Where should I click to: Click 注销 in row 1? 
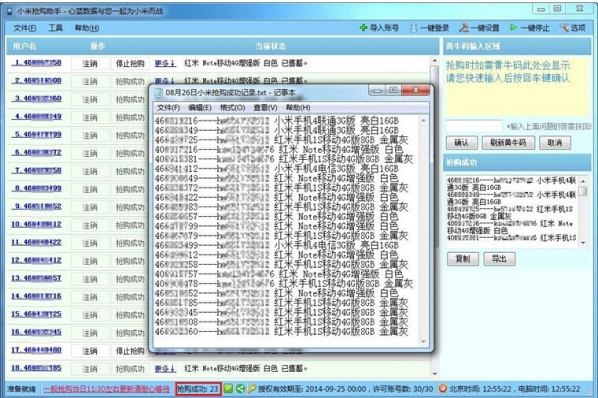pos(90,63)
